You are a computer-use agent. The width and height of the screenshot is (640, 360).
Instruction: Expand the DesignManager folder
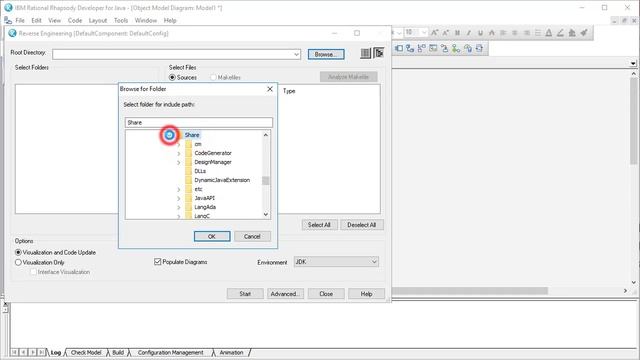(178, 162)
